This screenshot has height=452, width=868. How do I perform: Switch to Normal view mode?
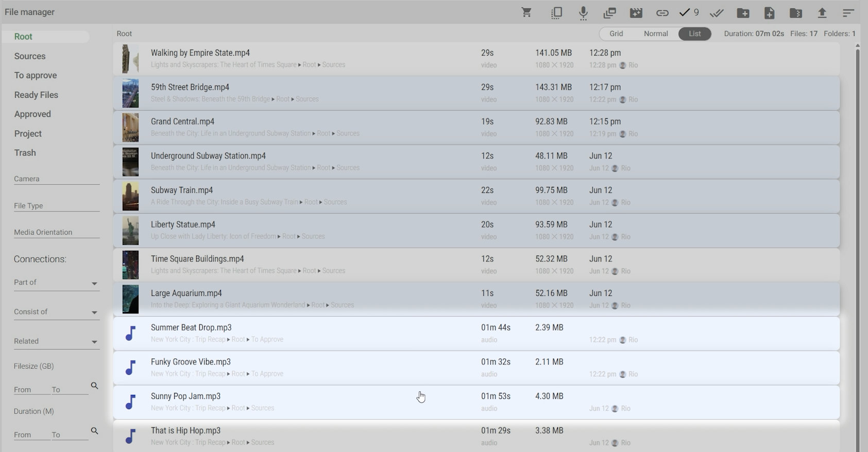click(656, 33)
